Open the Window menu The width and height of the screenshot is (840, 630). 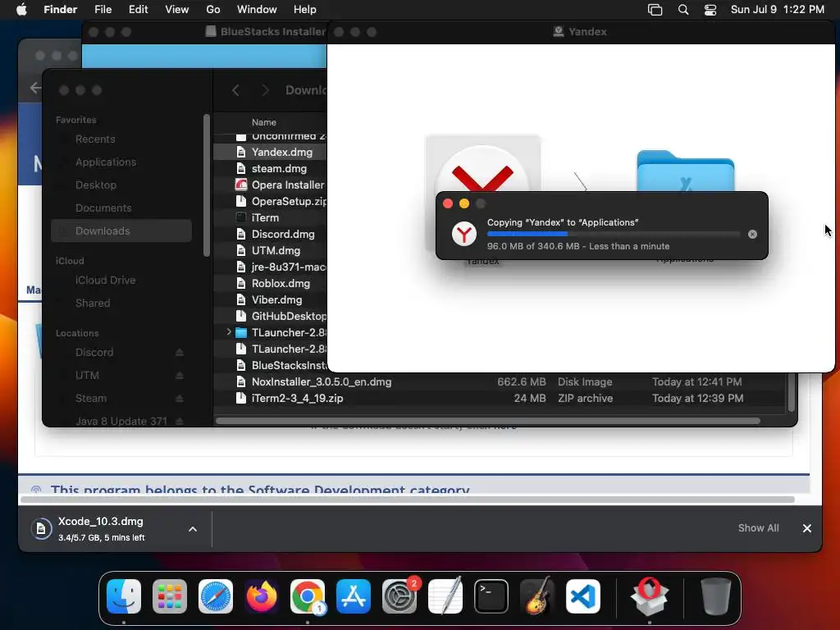pos(257,10)
